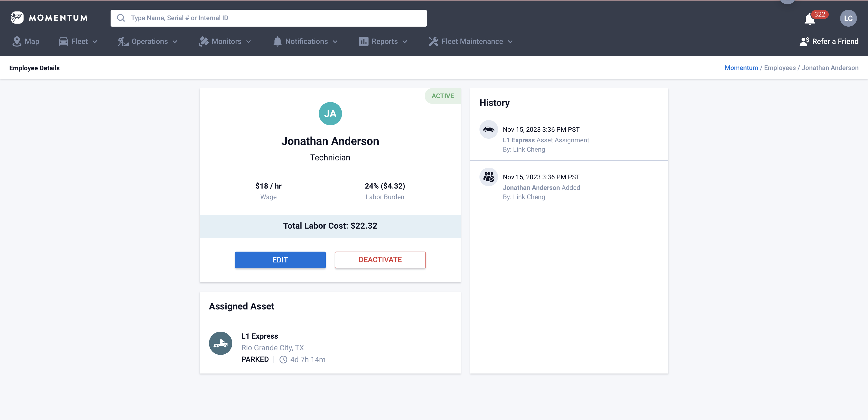Click the Momentum logo icon
Image resolution: width=868 pixels, height=420 pixels.
click(x=17, y=18)
